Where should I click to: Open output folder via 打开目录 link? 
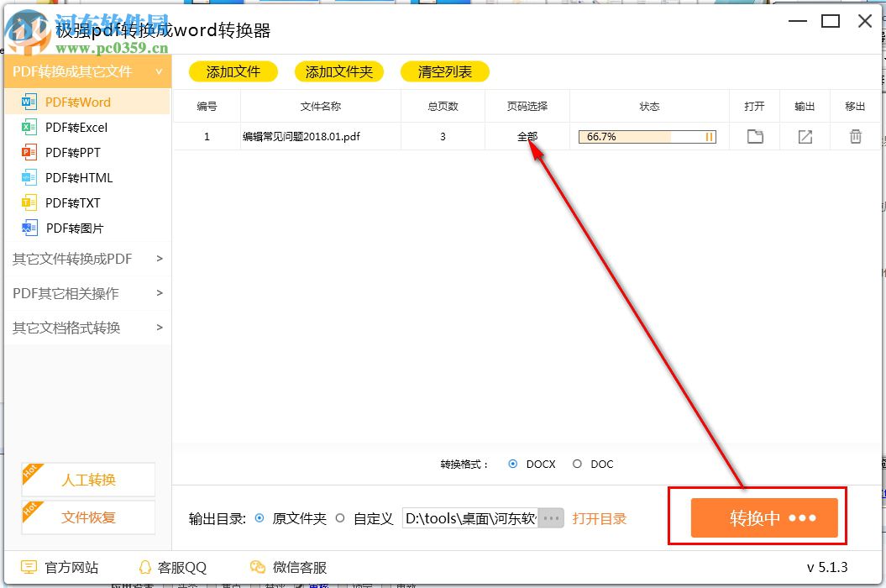click(x=600, y=519)
